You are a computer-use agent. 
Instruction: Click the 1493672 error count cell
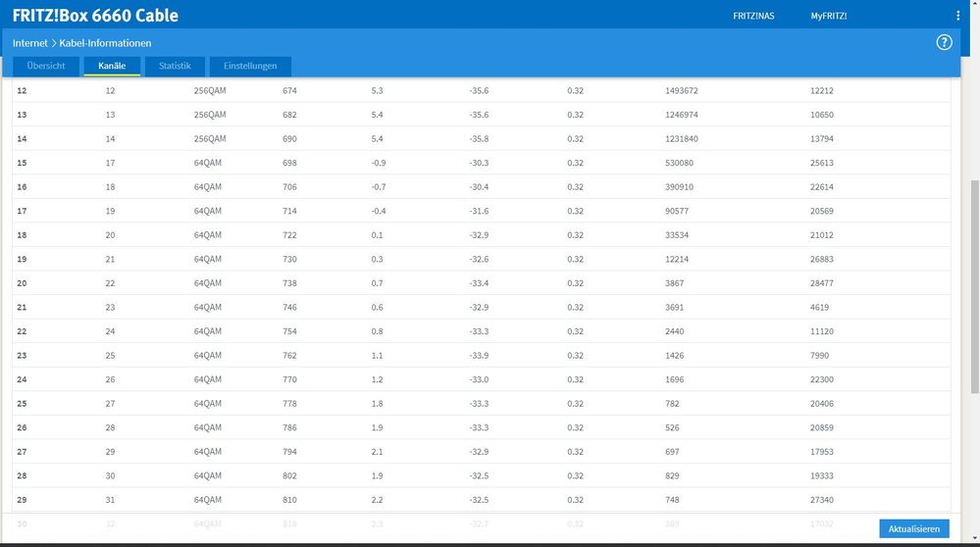tap(681, 90)
